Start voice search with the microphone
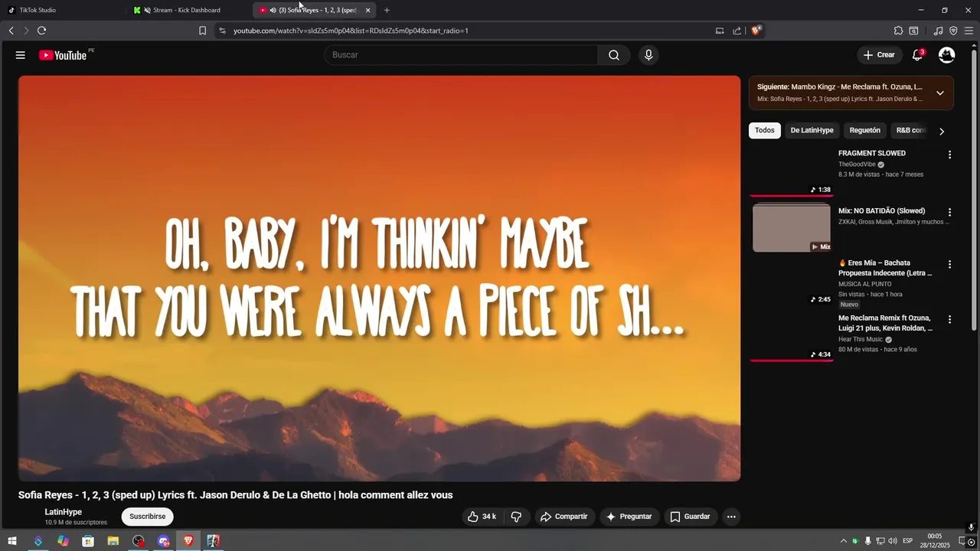The image size is (980, 551). (648, 55)
